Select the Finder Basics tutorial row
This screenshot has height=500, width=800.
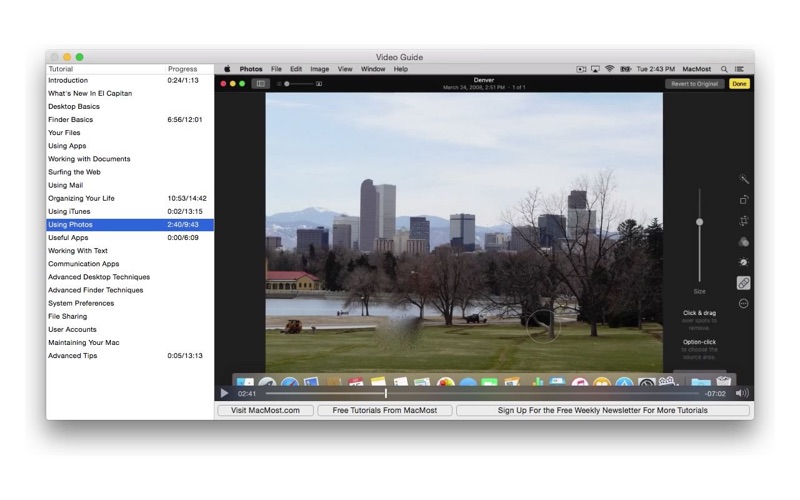coord(130,119)
